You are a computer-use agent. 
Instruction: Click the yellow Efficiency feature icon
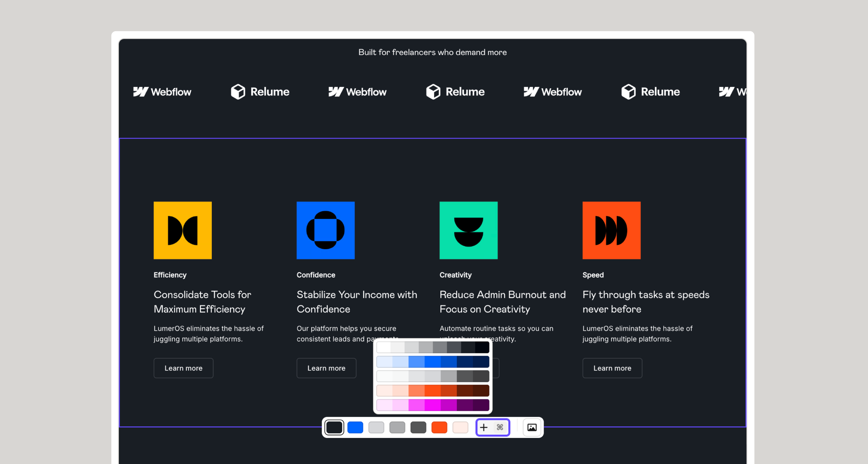(183, 230)
